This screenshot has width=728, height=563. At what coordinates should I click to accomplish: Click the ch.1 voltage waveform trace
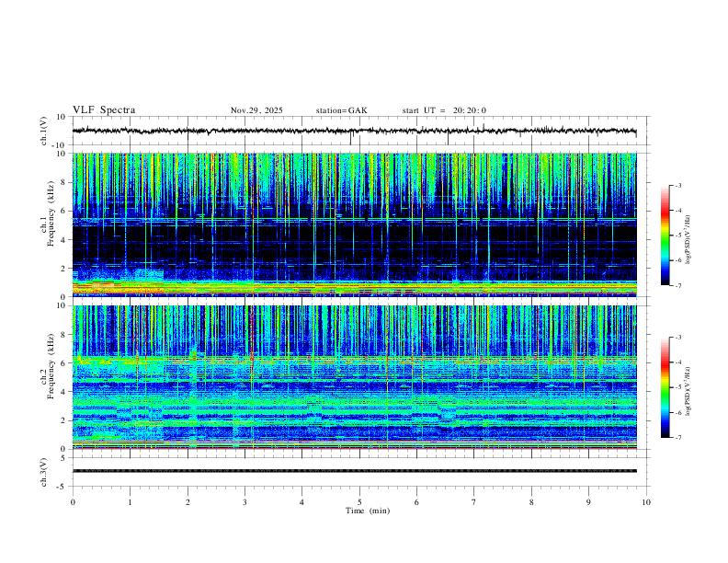point(354,131)
